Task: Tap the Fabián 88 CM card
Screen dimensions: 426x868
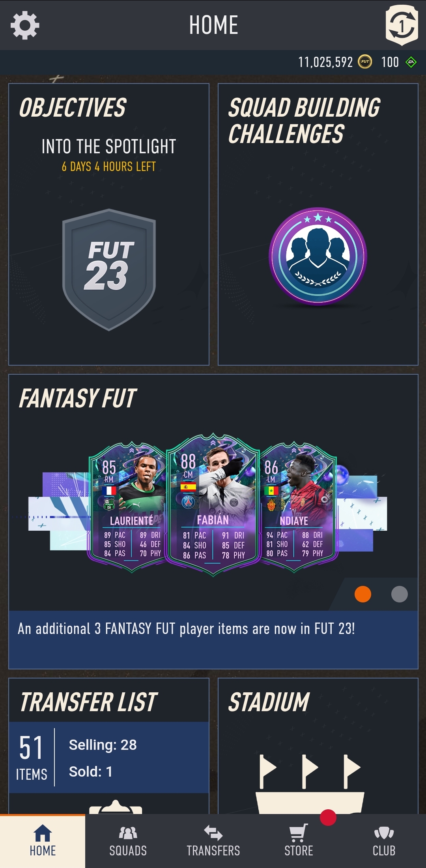Action: coord(213,505)
